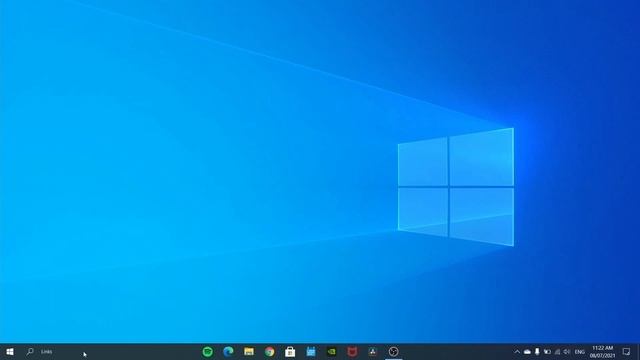Open the volume speaker tray icon
640x360 pixels.
click(x=567, y=352)
